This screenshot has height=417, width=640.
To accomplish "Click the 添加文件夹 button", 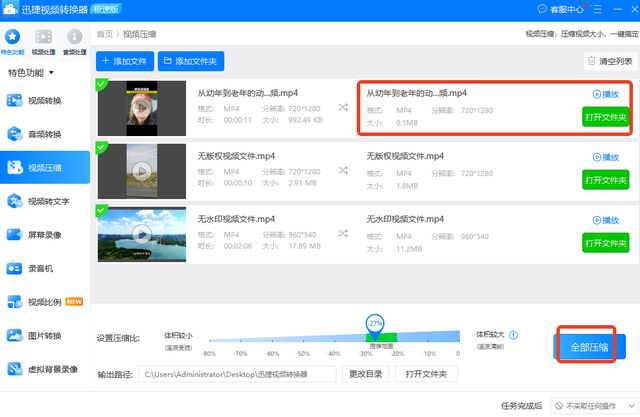I will [191, 61].
